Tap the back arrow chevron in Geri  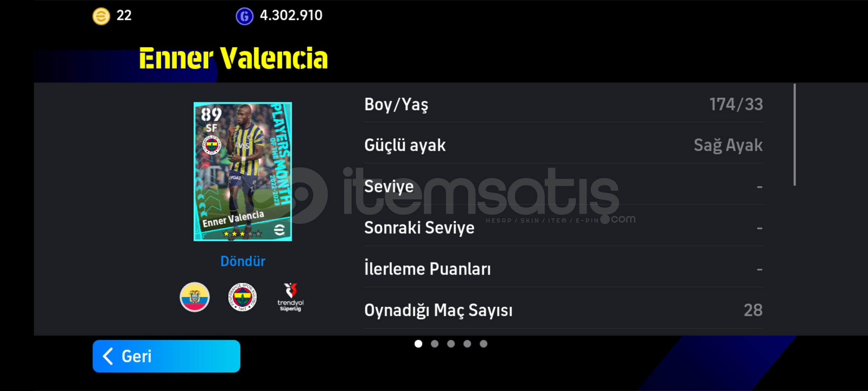coord(108,356)
